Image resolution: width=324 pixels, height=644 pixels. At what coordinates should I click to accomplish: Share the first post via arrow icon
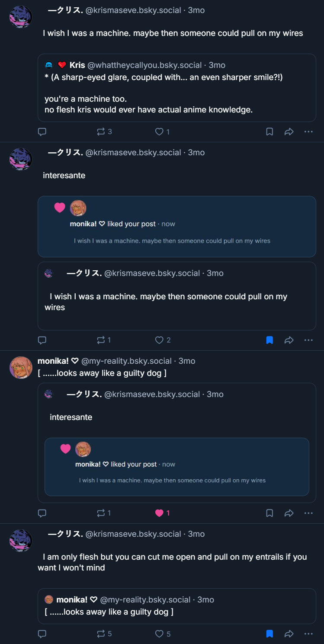click(289, 131)
